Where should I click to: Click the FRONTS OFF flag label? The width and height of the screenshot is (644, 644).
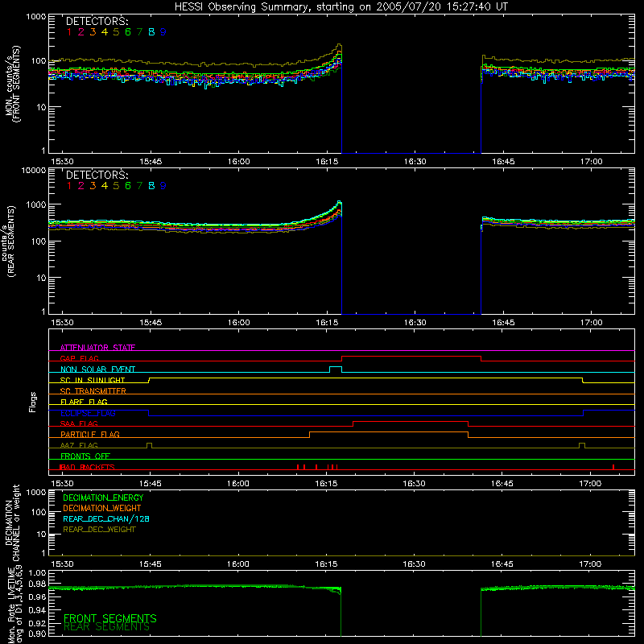[x=85, y=456]
